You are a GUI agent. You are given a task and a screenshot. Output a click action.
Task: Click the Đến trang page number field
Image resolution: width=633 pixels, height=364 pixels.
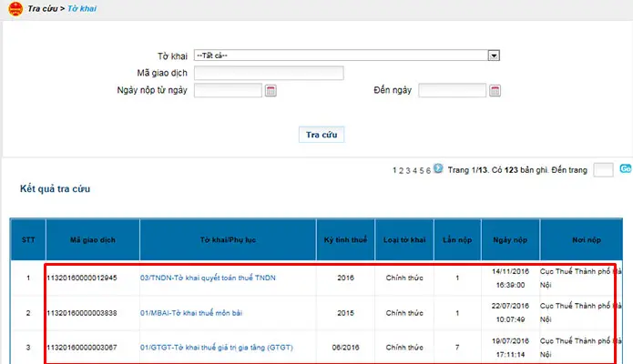[x=603, y=170]
